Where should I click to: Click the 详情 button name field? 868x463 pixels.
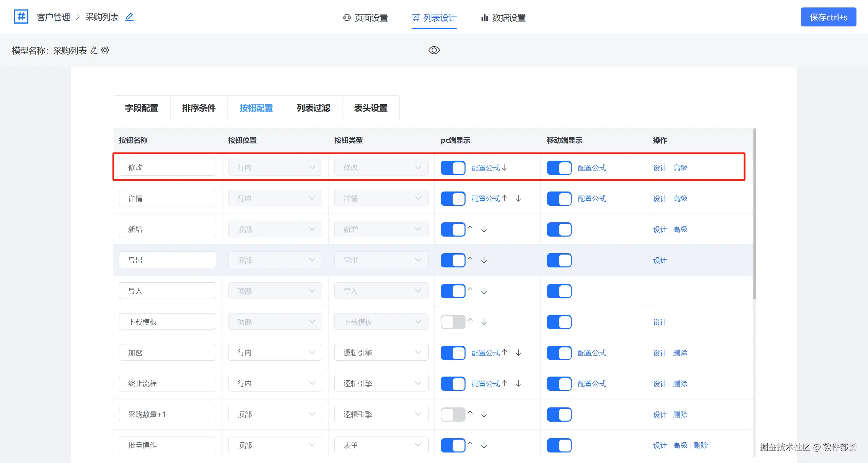tap(167, 198)
